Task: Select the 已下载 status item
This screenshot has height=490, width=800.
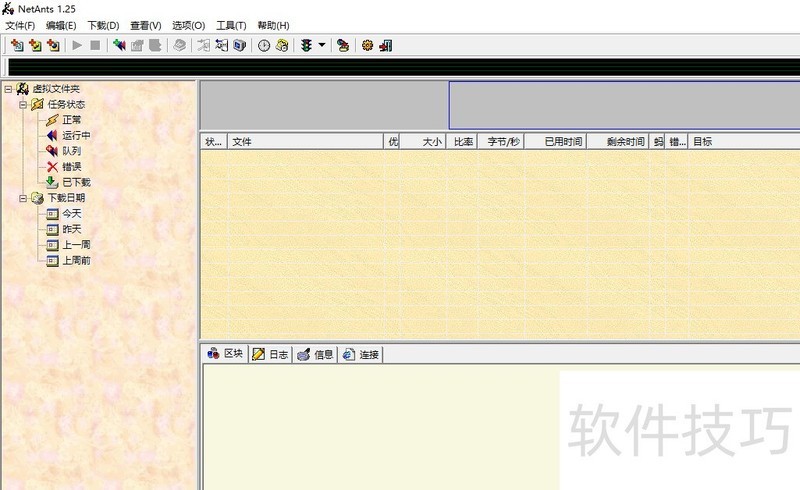Action: [77, 182]
